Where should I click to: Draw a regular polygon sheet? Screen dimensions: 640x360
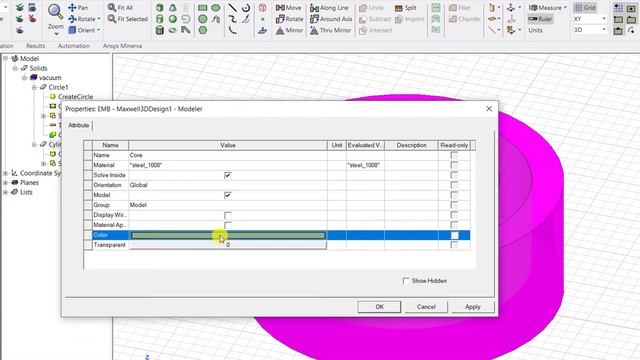(x=202, y=30)
